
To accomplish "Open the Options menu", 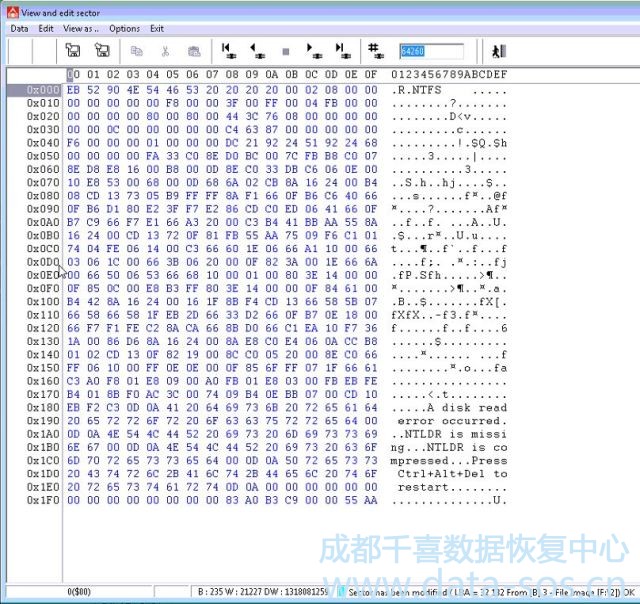I will (124, 29).
